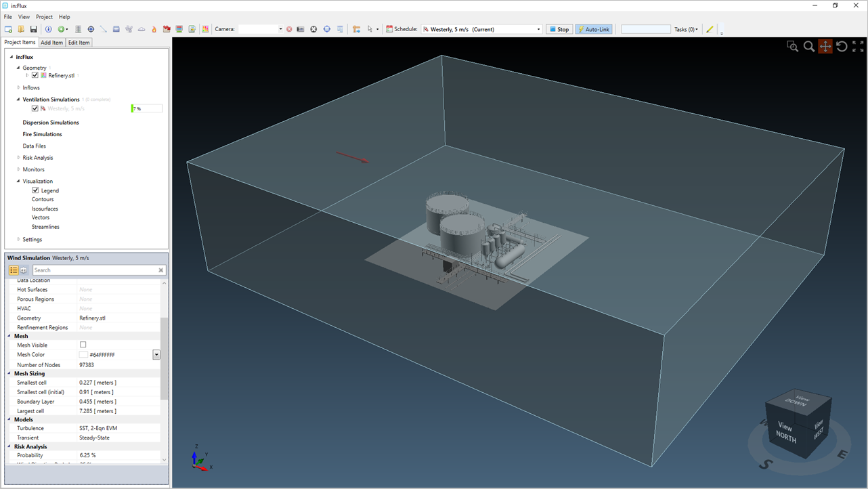Open the Tasks (0) dropdown

tap(686, 29)
